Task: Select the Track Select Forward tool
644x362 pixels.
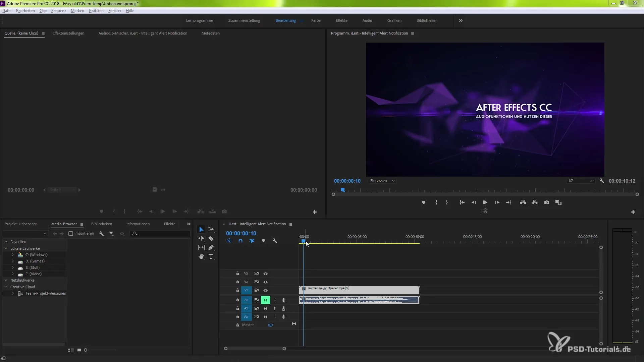Action: (211, 229)
